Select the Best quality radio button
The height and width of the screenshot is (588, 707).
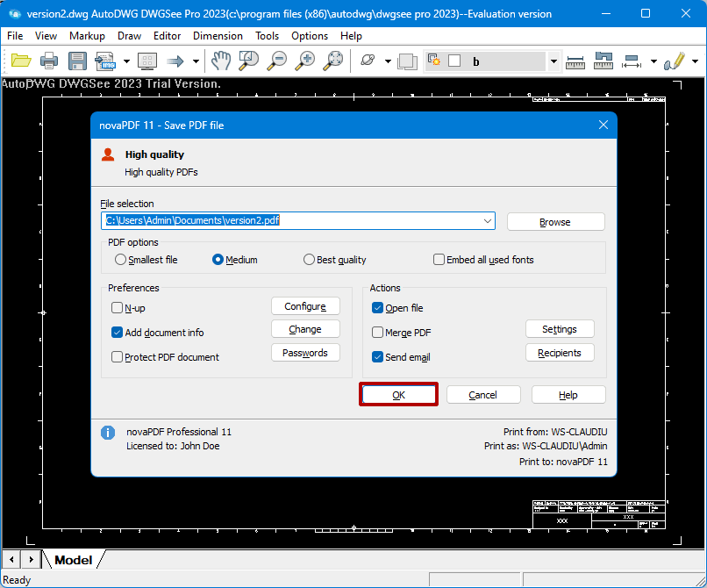(x=309, y=259)
